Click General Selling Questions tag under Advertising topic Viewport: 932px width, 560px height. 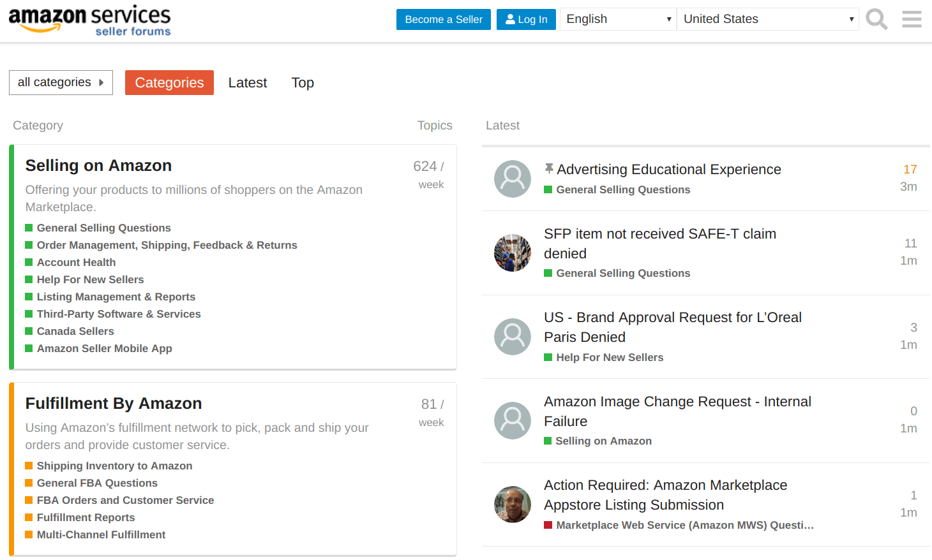pos(623,189)
